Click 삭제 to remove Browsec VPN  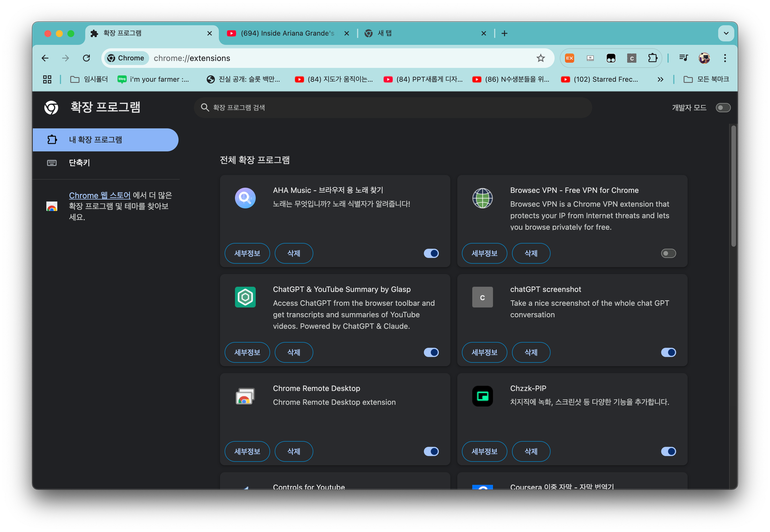(531, 253)
